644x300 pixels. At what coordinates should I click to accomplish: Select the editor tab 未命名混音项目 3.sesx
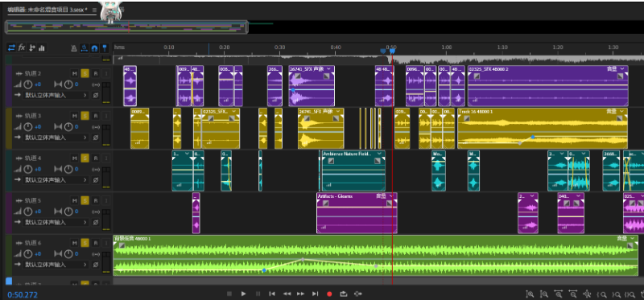point(47,10)
